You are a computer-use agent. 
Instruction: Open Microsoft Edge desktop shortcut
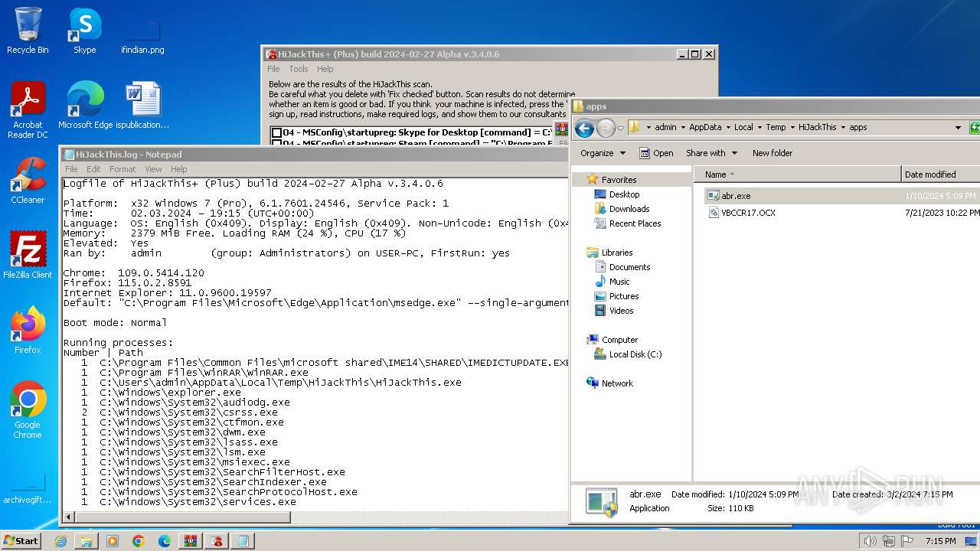click(x=85, y=106)
